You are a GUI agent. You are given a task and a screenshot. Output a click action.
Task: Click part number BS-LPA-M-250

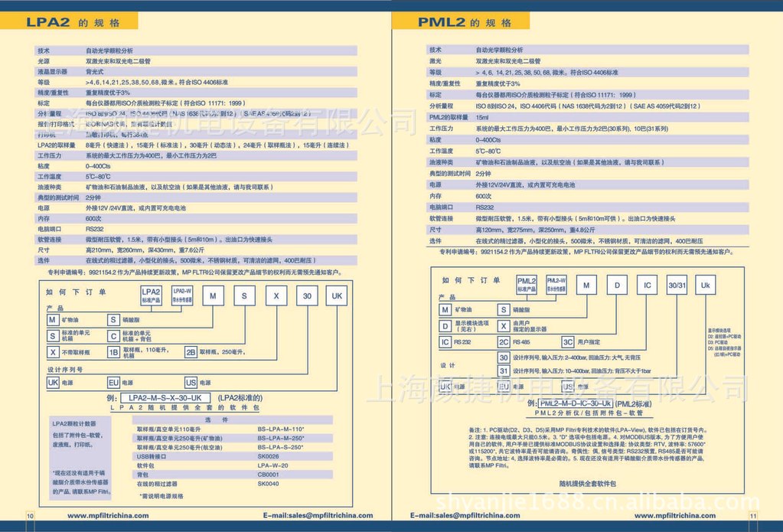tap(281, 438)
